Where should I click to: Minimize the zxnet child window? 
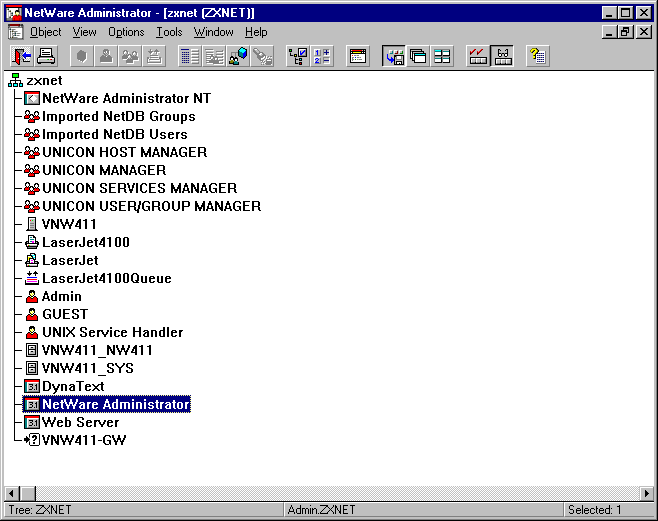tap(609, 32)
